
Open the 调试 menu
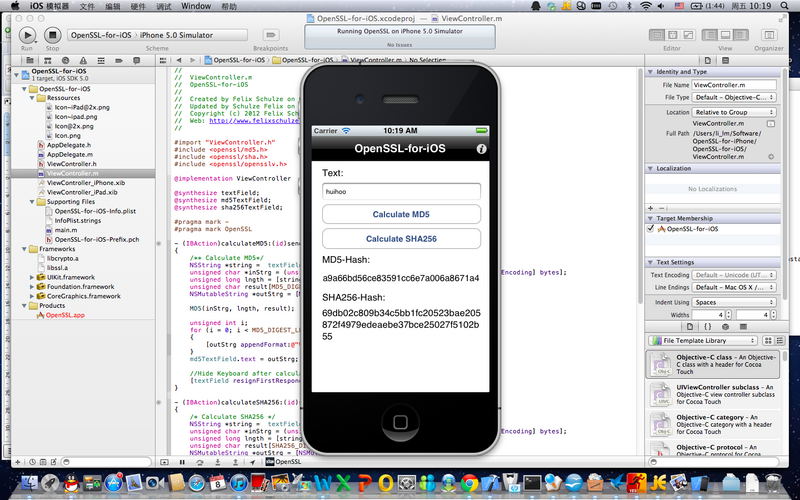pyautogui.click(x=164, y=6)
